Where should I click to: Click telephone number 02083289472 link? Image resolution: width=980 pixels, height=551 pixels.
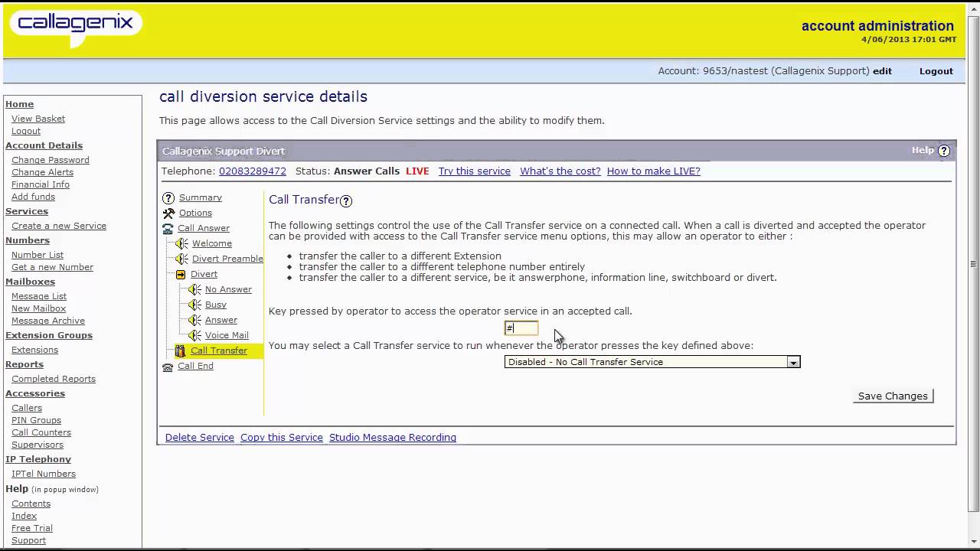coord(253,171)
